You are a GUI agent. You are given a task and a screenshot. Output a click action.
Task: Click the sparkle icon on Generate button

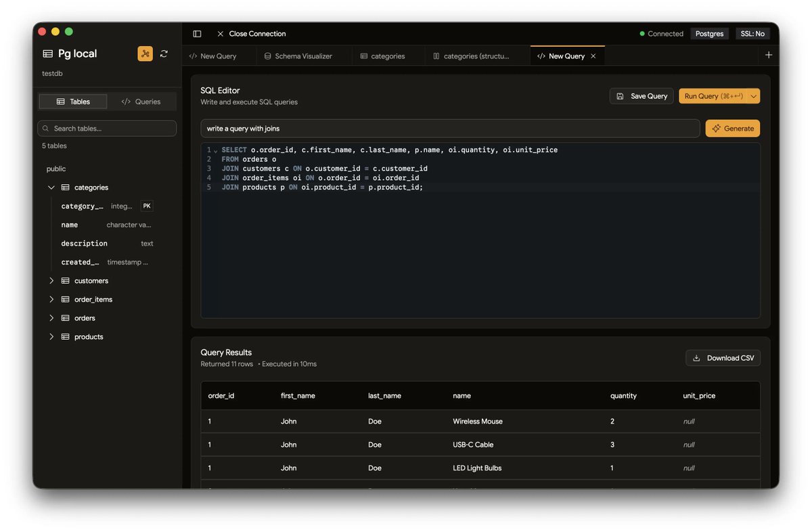coord(716,129)
